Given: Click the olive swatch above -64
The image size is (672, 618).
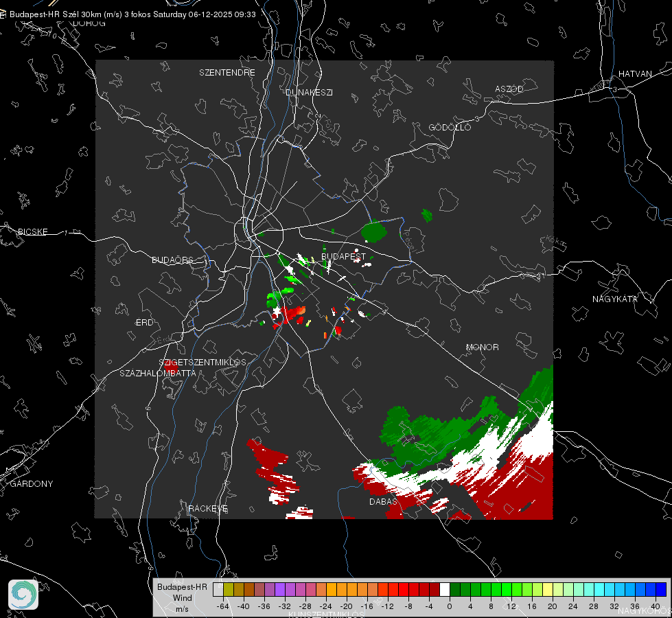Looking at the screenshot, I should (x=229, y=590).
